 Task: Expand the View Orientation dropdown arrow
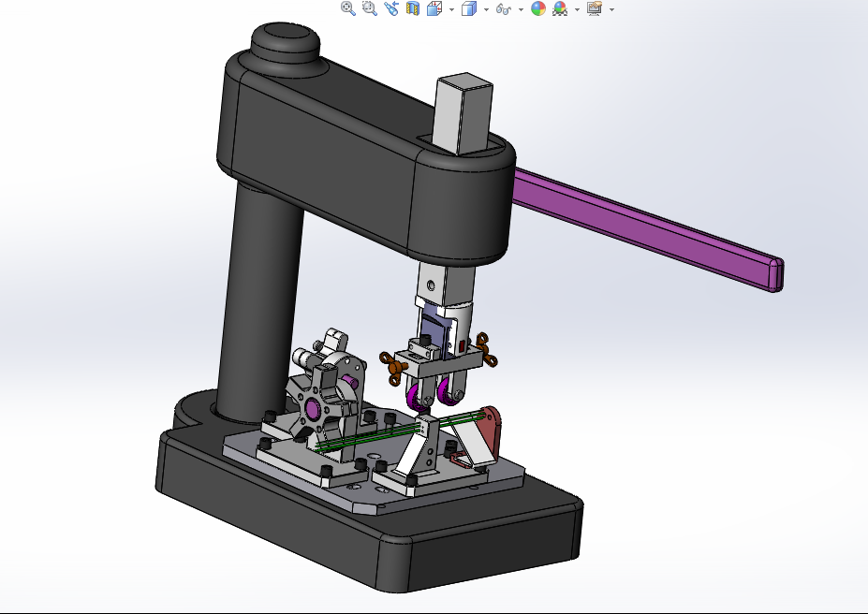[451, 9]
